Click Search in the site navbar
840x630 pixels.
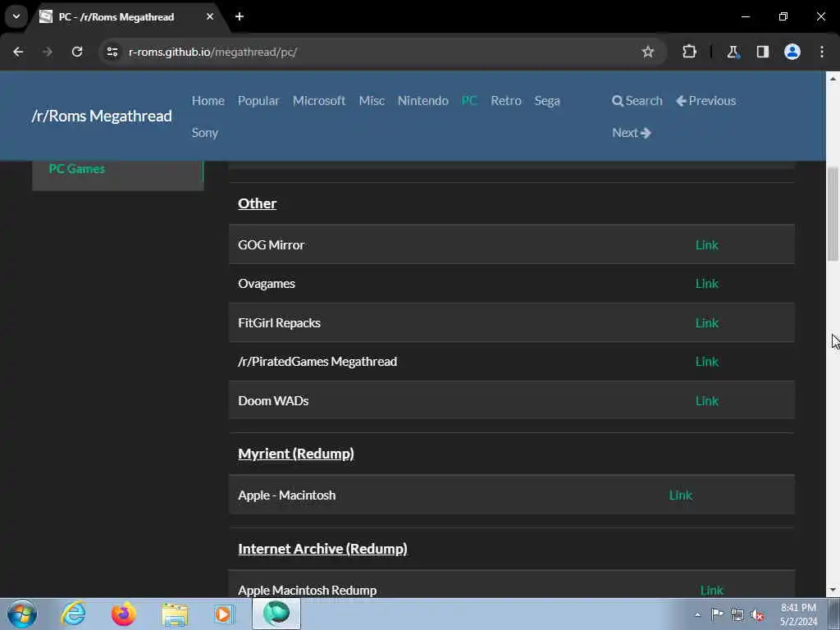point(637,101)
